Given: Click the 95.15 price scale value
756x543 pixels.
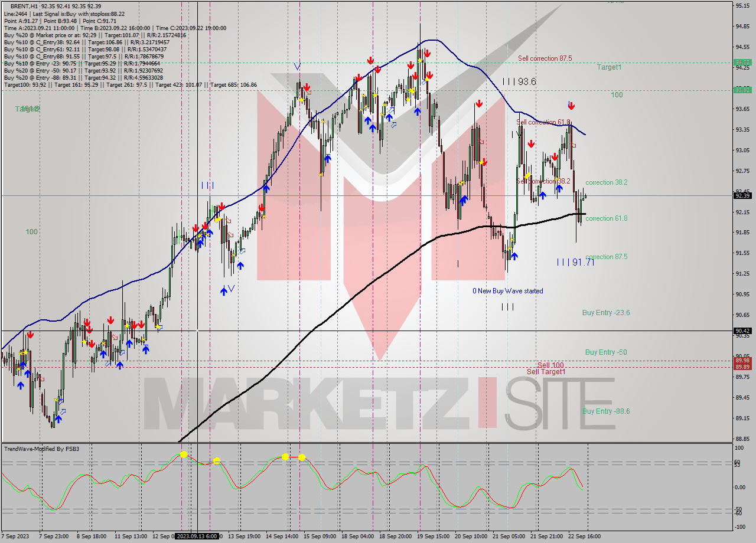Looking at the screenshot, I should tap(742, 5).
